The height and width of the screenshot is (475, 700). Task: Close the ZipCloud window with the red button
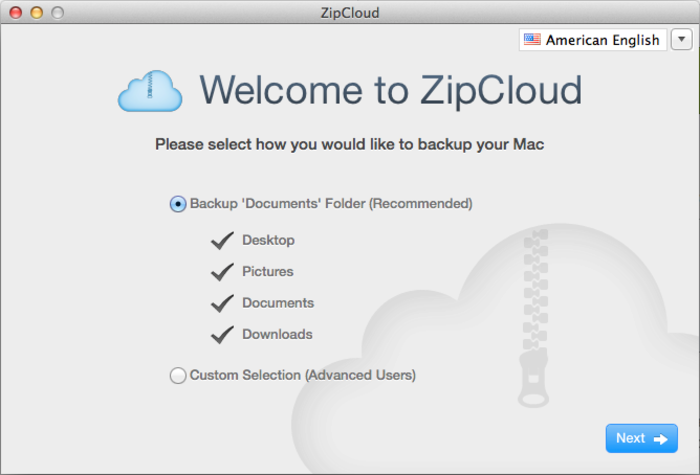pyautogui.click(x=16, y=12)
